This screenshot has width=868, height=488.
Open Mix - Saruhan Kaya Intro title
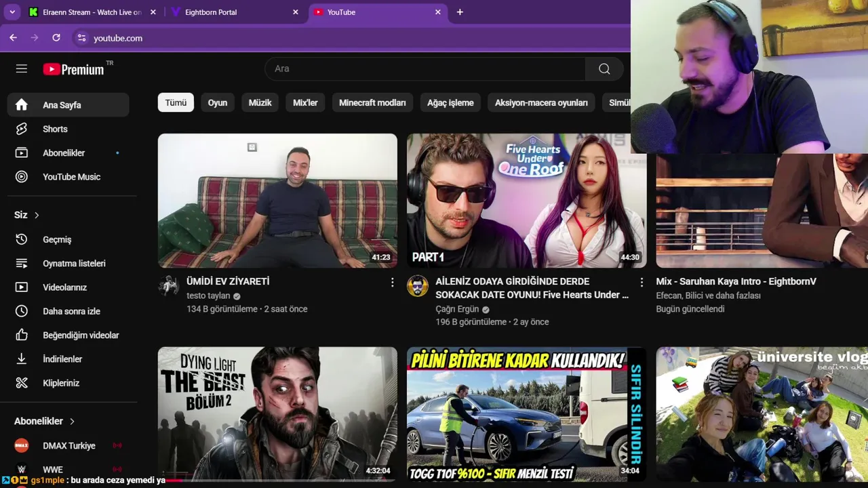click(x=736, y=281)
